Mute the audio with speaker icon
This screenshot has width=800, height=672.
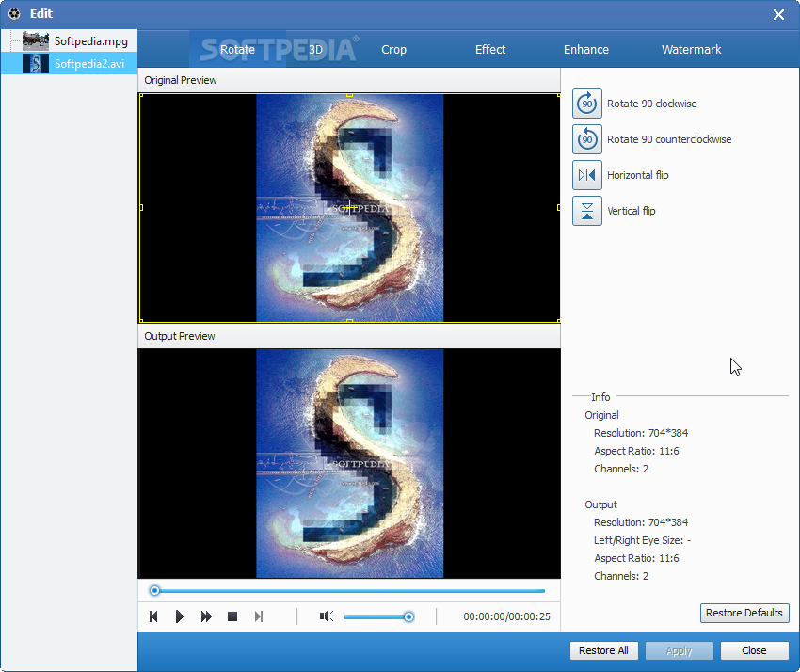click(327, 616)
